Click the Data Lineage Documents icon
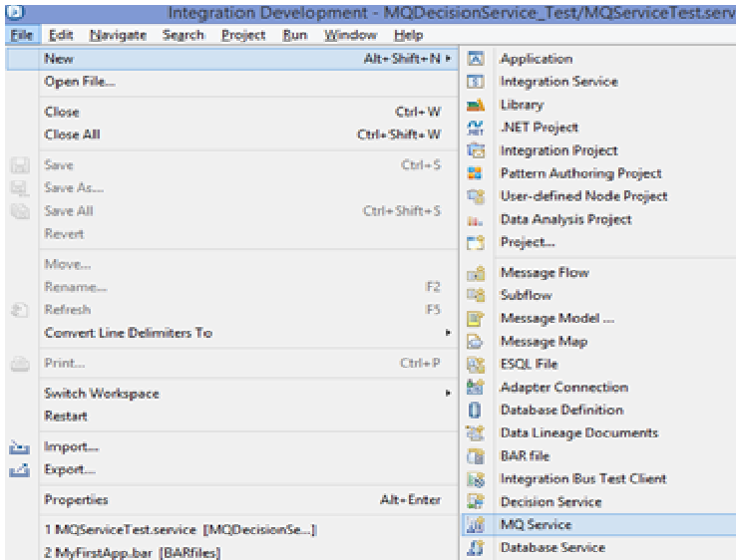The image size is (736, 560). tap(475, 432)
